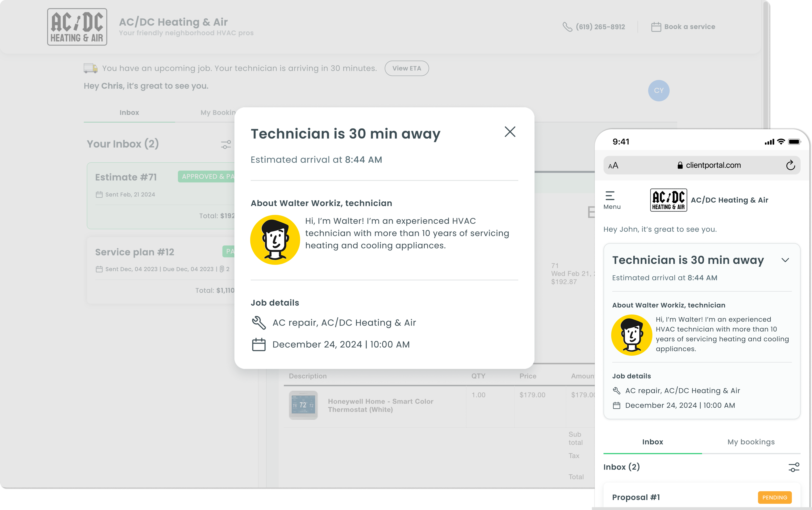This screenshot has height=510, width=812.
Task: Open the Service plan #12 inbox card
Action: click(161, 270)
